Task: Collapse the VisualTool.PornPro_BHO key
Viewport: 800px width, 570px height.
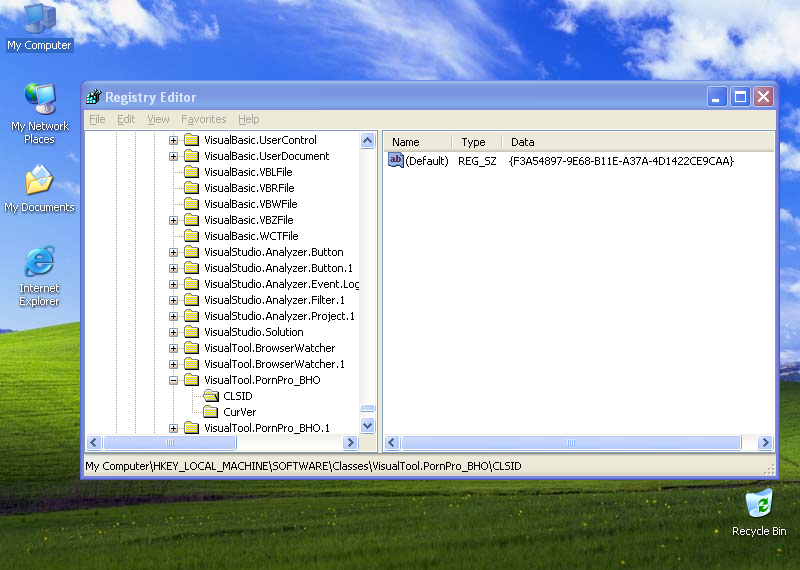Action: click(x=173, y=380)
